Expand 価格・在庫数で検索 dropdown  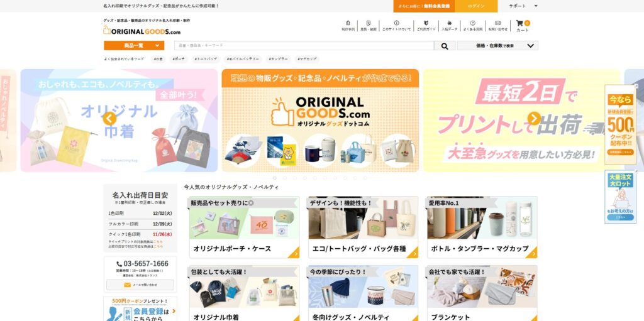click(497, 46)
